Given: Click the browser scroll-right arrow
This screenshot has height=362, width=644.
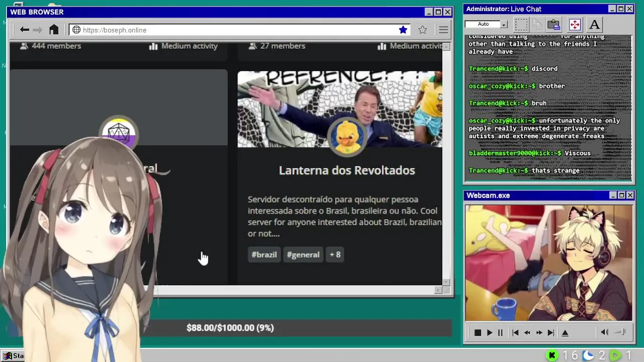Looking at the screenshot, I should [438, 290].
